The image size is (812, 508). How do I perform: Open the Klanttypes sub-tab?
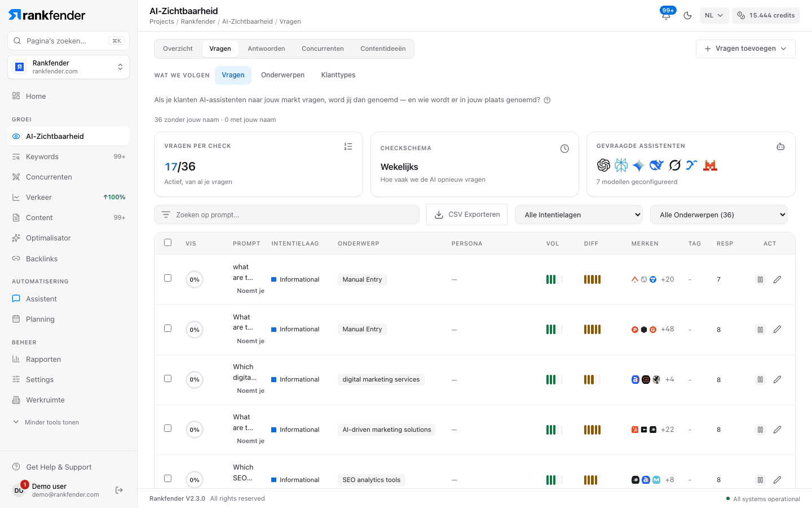click(x=338, y=75)
